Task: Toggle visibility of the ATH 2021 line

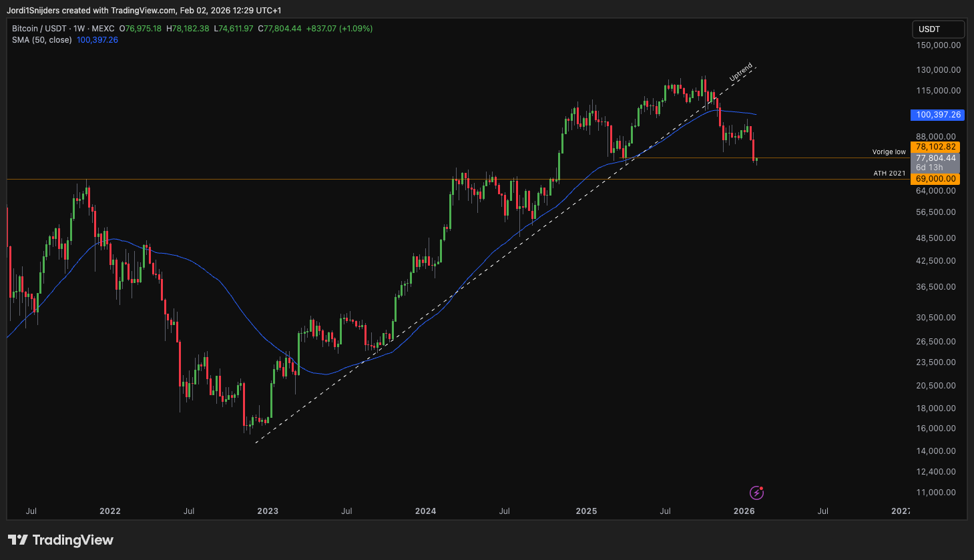Action: [889, 174]
